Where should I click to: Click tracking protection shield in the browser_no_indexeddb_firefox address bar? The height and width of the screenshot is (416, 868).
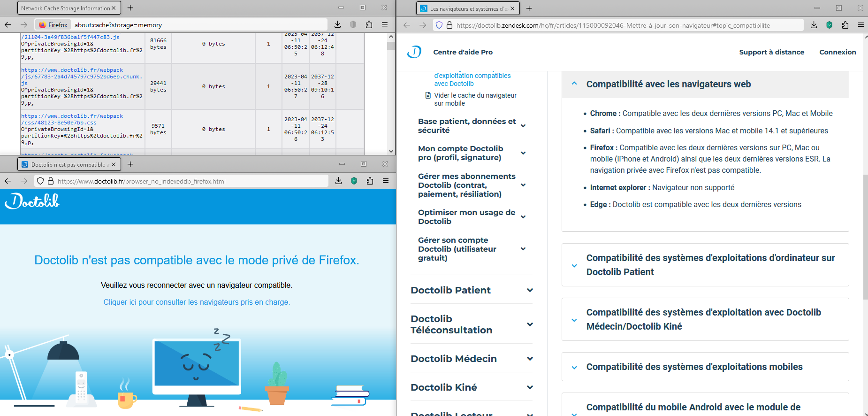click(40, 181)
